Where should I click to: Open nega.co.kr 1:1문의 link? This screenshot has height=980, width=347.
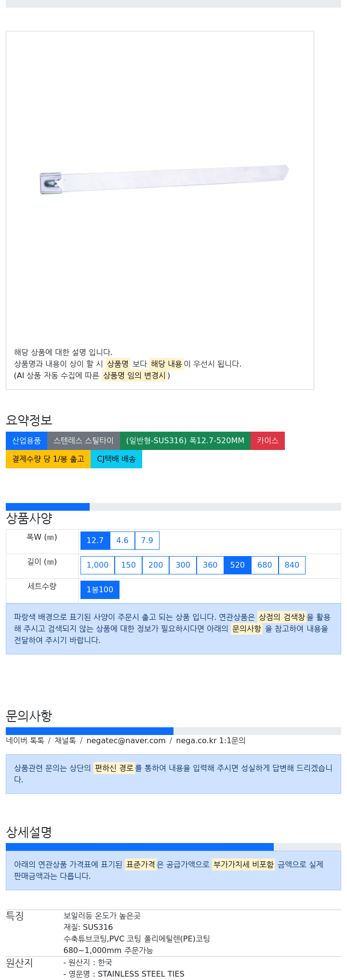click(x=211, y=740)
